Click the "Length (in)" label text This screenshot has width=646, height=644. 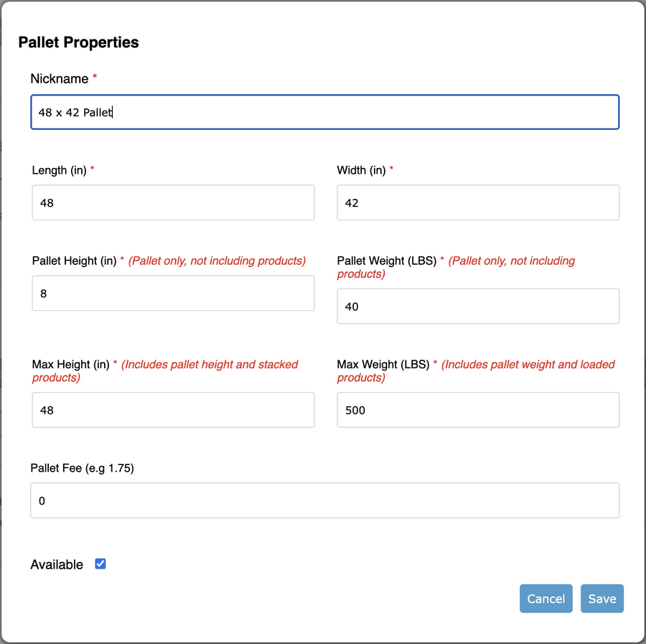(60, 171)
